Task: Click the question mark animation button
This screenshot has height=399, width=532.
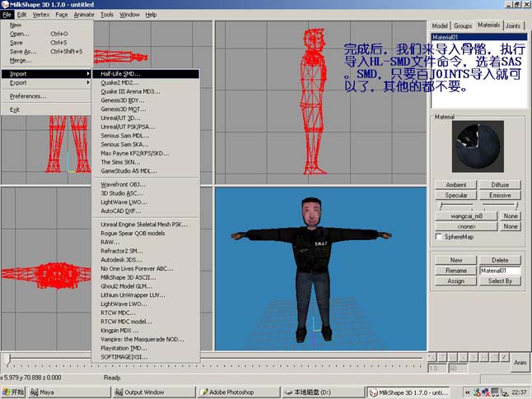Action: (442, 357)
